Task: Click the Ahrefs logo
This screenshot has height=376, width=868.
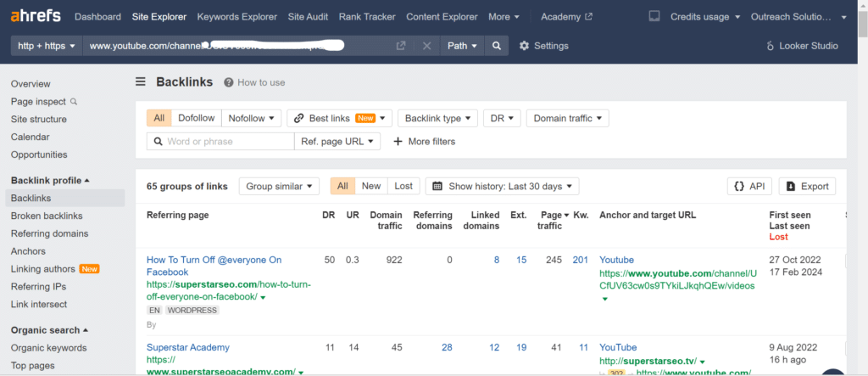Action: 36,16
